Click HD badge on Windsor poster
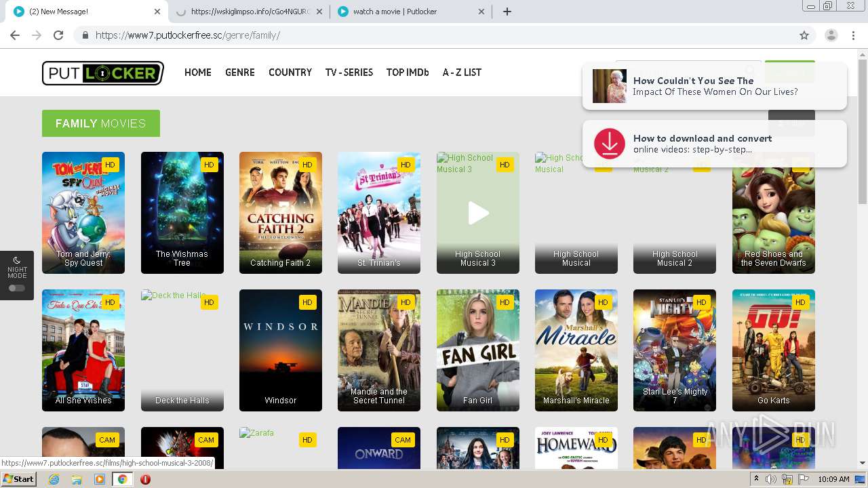The width and height of the screenshot is (868, 488). tap(307, 302)
